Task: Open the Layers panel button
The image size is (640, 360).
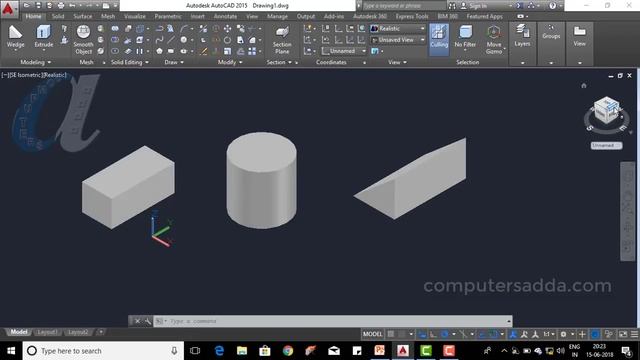Action: click(x=522, y=36)
